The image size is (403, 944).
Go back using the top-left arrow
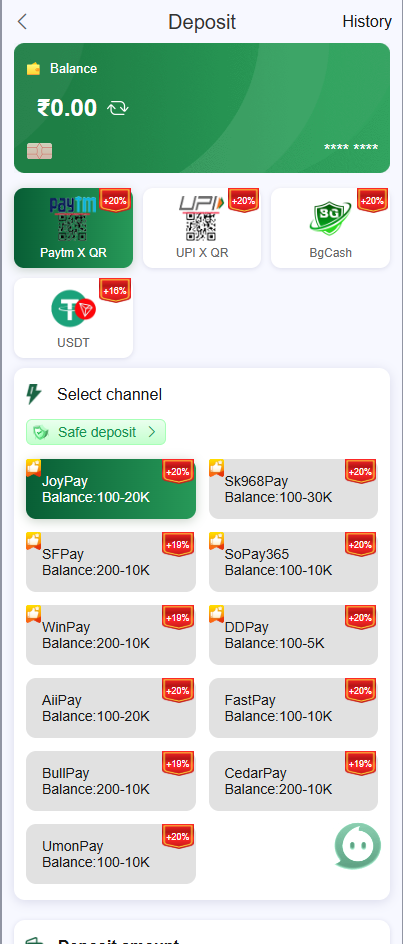[22, 22]
